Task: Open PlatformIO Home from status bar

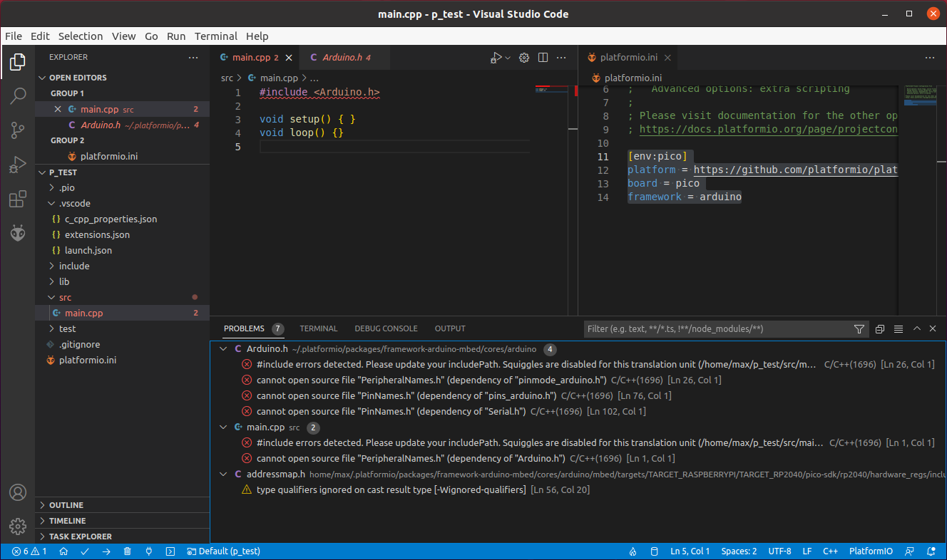Action: pyautogui.click(x=63, y=551)
